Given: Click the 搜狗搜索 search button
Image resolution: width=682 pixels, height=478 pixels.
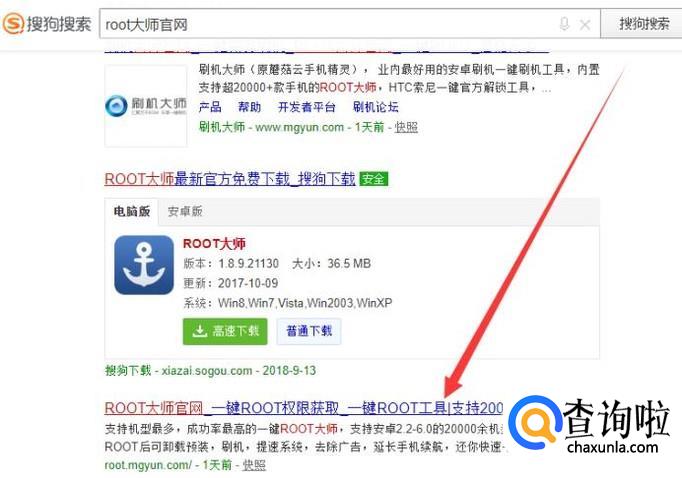Looking at the screenshot, I should tap(642, 23).
